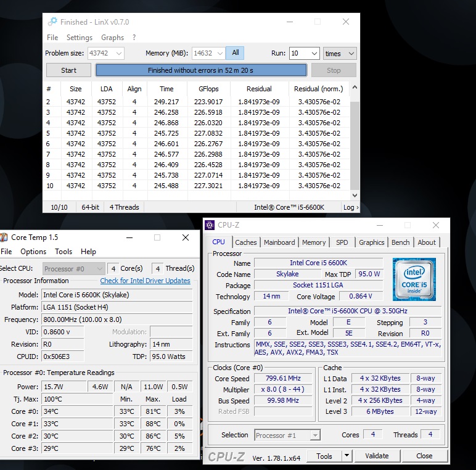The height and width of the screenshot is (470, 476).
Task: Click the 64-bit status bar entry
Action: point(90,207)
